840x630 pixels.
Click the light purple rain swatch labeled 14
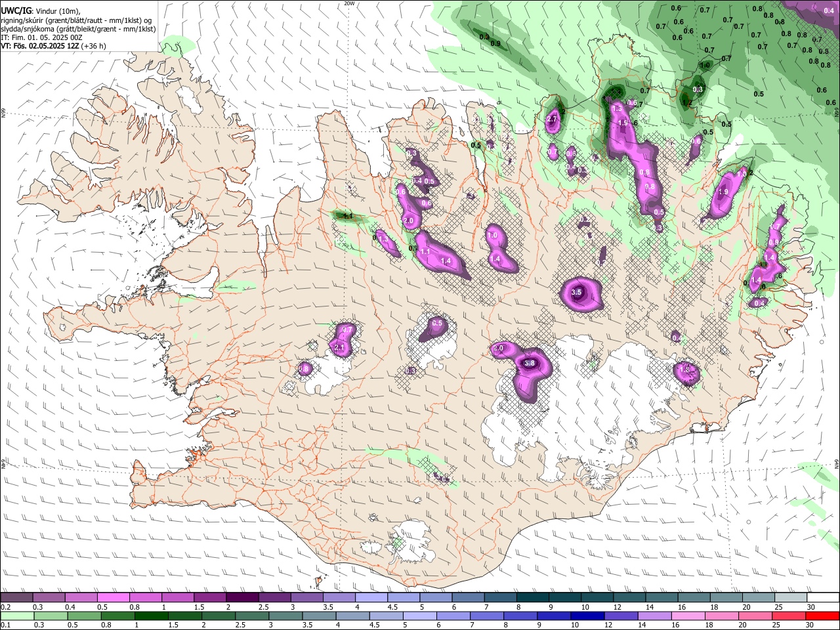click(x=654, y=616)
